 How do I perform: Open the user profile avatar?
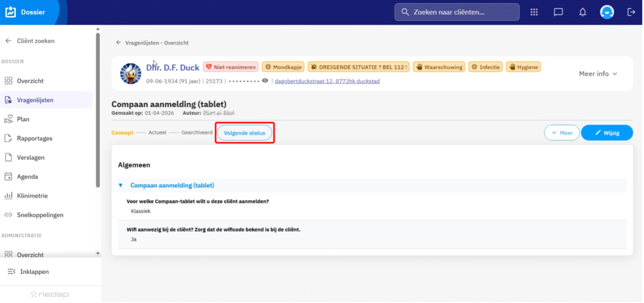click(x=607, y=12)
